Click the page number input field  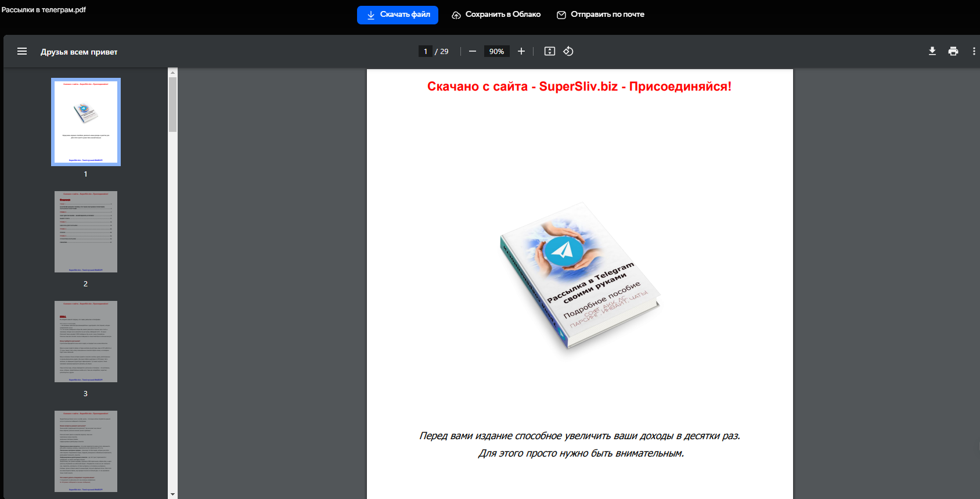point(426,51)
